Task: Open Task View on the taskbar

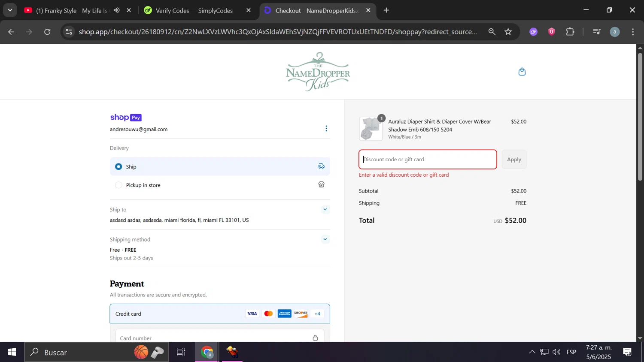Action: click(181, 352)
